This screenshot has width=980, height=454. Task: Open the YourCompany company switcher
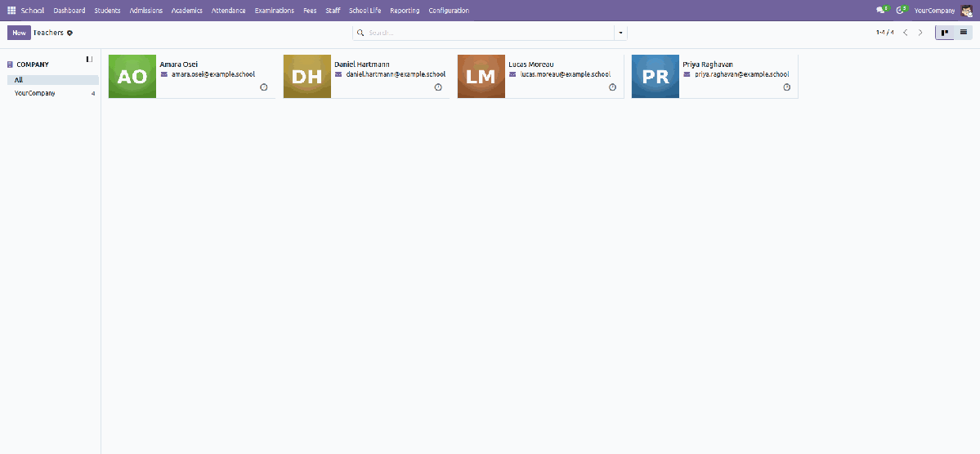pyautogui.click(x=934, y=11)
